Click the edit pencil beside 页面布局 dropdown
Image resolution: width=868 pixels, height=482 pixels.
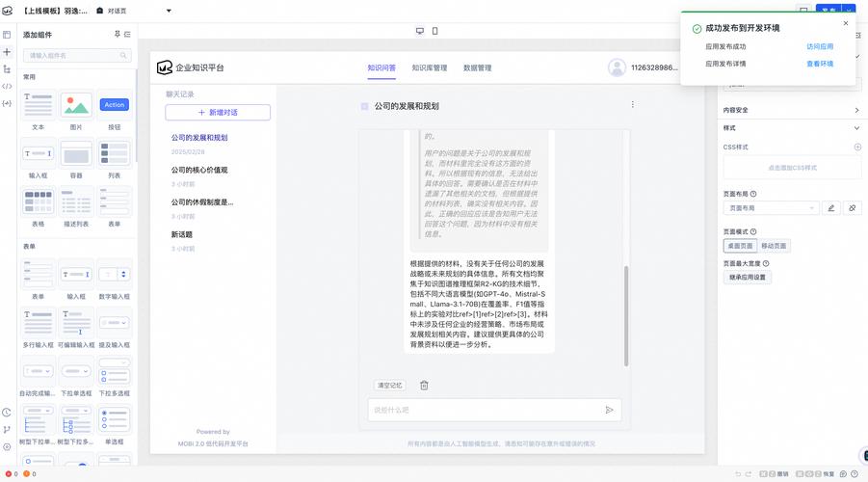(x=831, y=208)
